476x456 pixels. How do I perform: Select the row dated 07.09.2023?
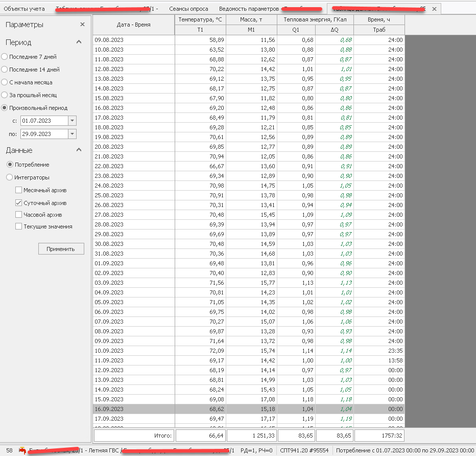click(249, 322)
